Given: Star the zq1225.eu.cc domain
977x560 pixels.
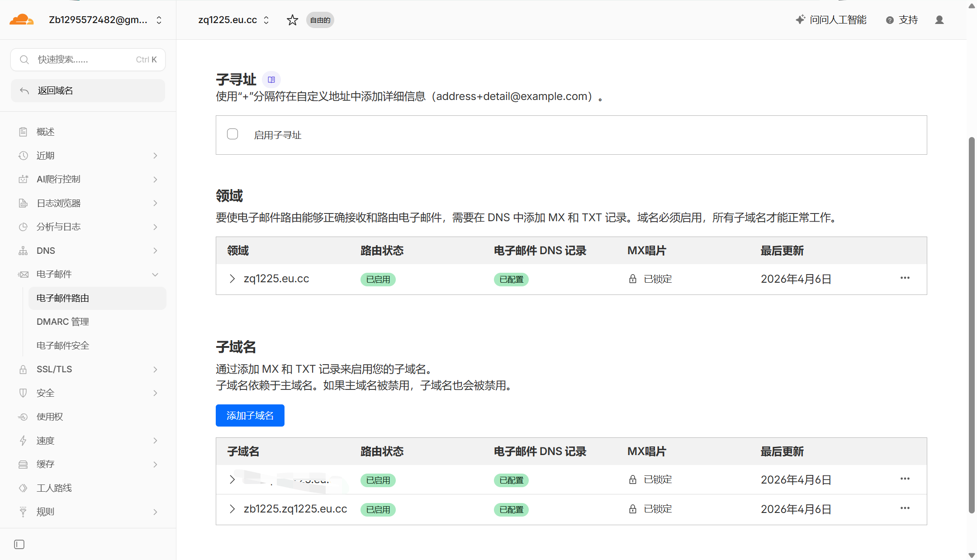Looking at the screenshot, I should (x=292, y=20).
